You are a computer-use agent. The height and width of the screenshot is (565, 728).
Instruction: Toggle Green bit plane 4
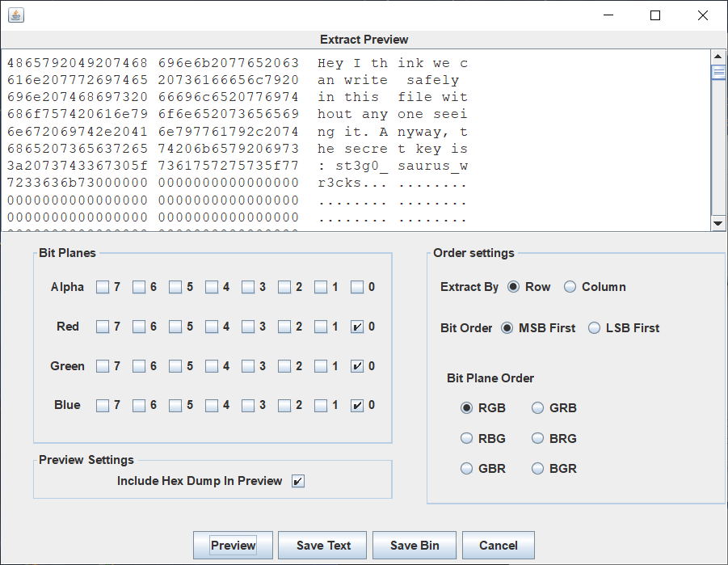click(x=212, y=366)
